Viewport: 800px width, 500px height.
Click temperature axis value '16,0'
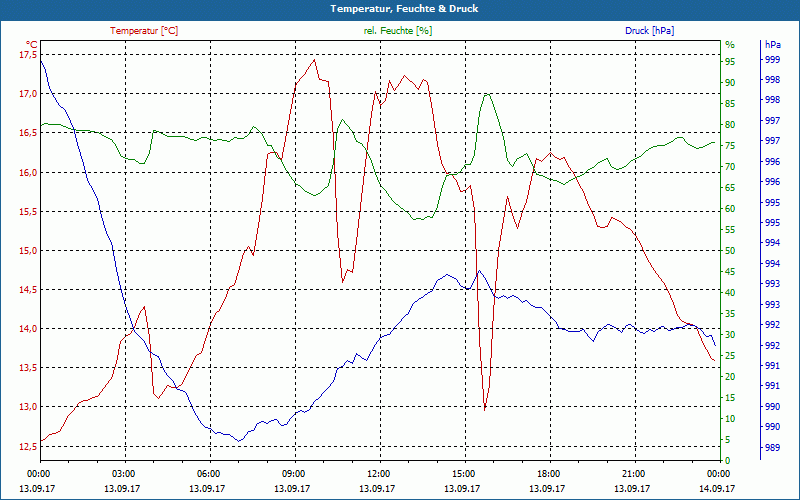29,172
